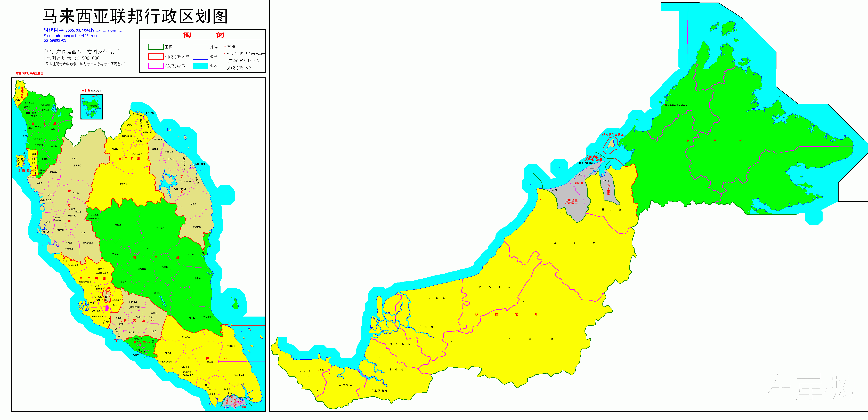Image resolution: width=868 pixels, height=420 pixels.
Task: Click the 左岸枫 watermark at bottom right
Action: (x=809, y=386)
